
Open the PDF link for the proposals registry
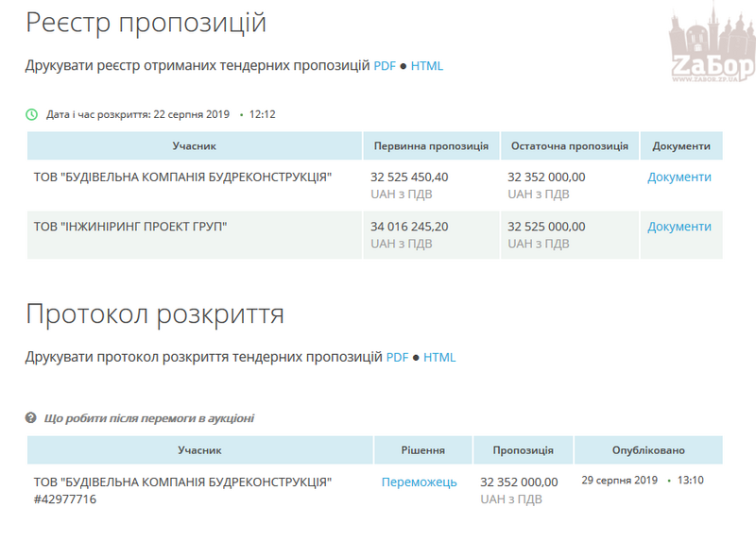tap(385, 66)
